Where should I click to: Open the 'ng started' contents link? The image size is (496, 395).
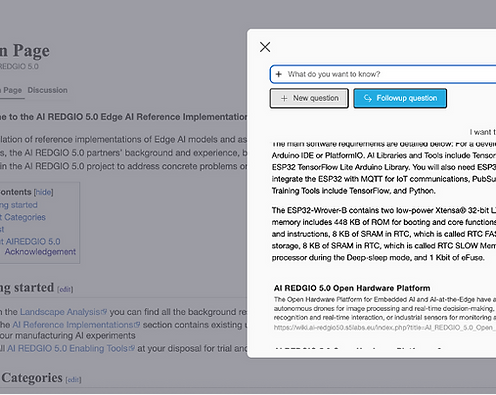pyautogui.click(x=19, y=205)
